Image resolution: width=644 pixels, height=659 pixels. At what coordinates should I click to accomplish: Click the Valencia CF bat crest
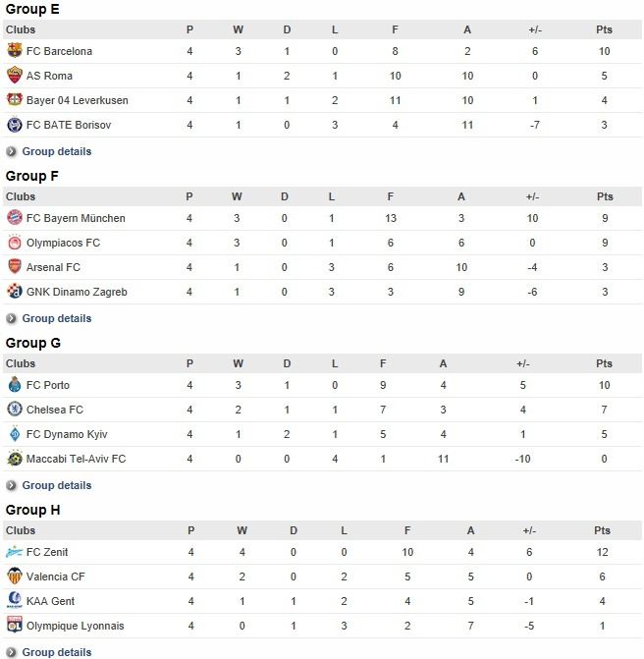tap(15, 576)
